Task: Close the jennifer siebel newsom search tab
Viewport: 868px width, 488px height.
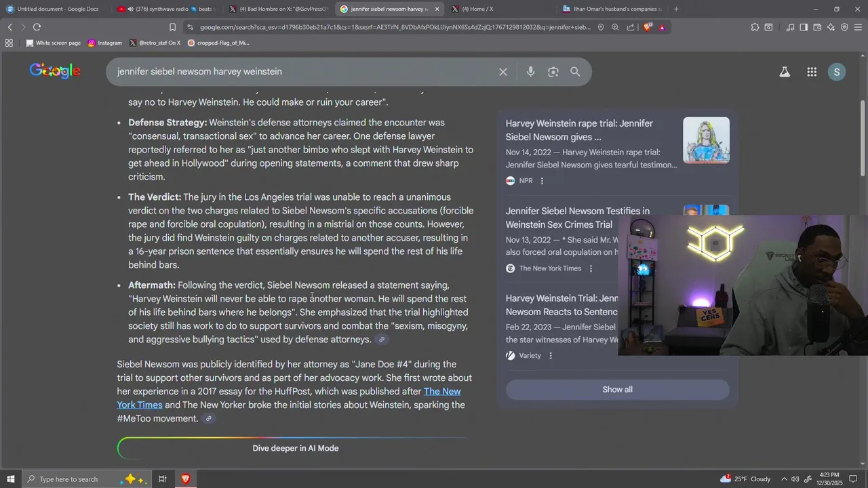Action: coord(437,9)
